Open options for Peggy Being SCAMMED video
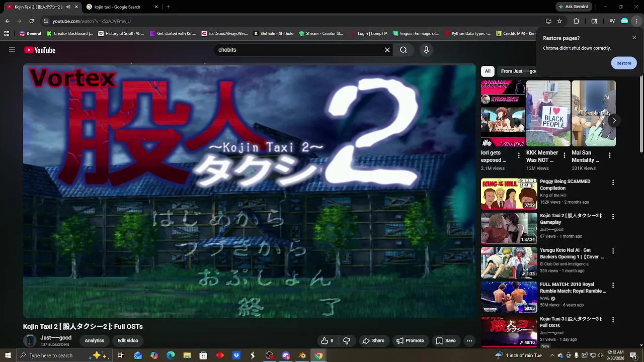The width and height of the screenshot is (644, 362). [613, 182]
